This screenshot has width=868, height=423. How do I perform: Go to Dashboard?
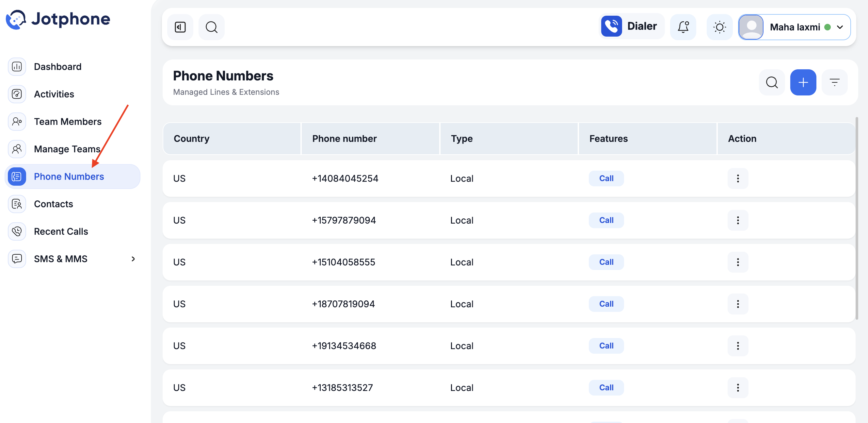(73, 66)
